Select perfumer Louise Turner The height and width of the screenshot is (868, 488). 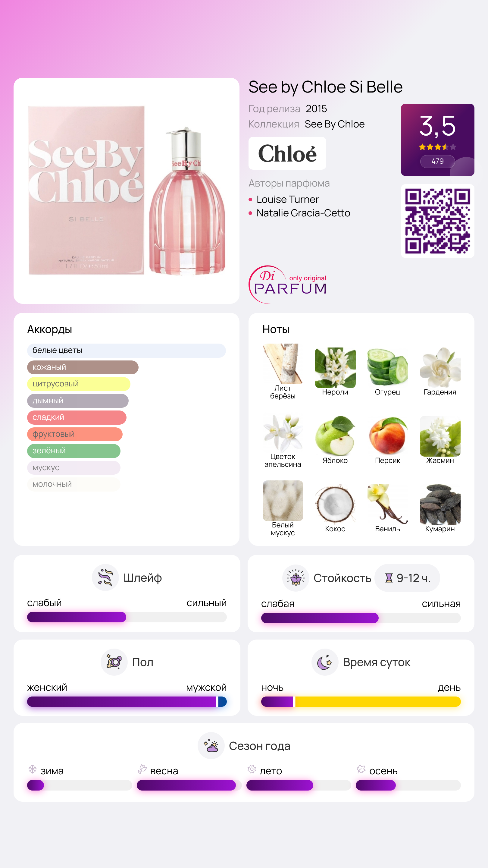click(288, 200)
